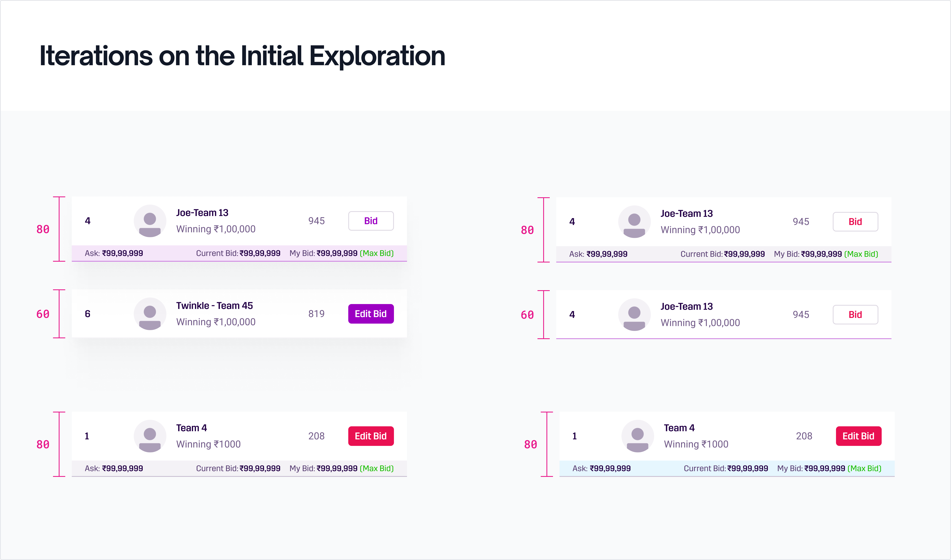
Task: Click Joe-Team 13 avatar in red Bid card with grey strip
Action: coord(634,222)
